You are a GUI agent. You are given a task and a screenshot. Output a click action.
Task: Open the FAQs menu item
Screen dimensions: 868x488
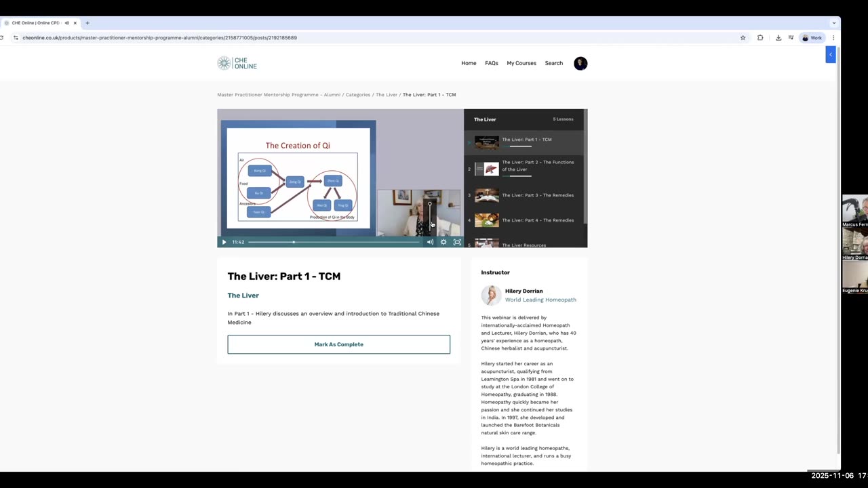click(x=492, y=63)
